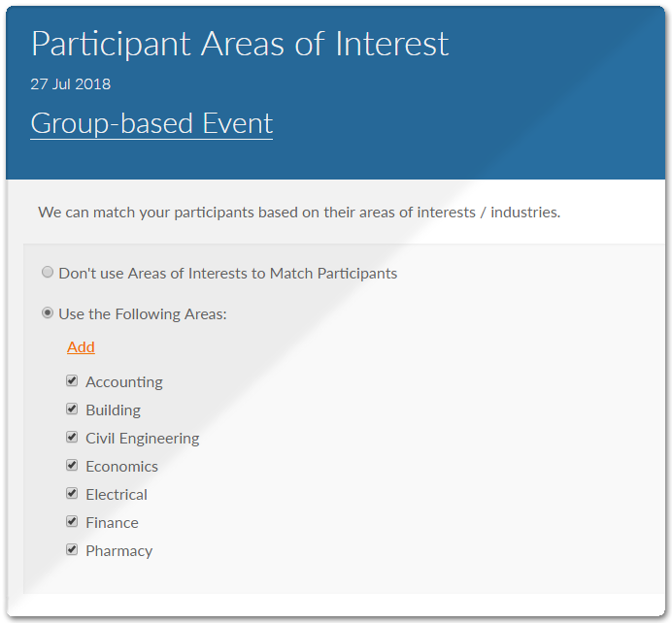Click the Civil Engineering label text
The height and width of the screenshot is (623, 672).
click(143, 439)
